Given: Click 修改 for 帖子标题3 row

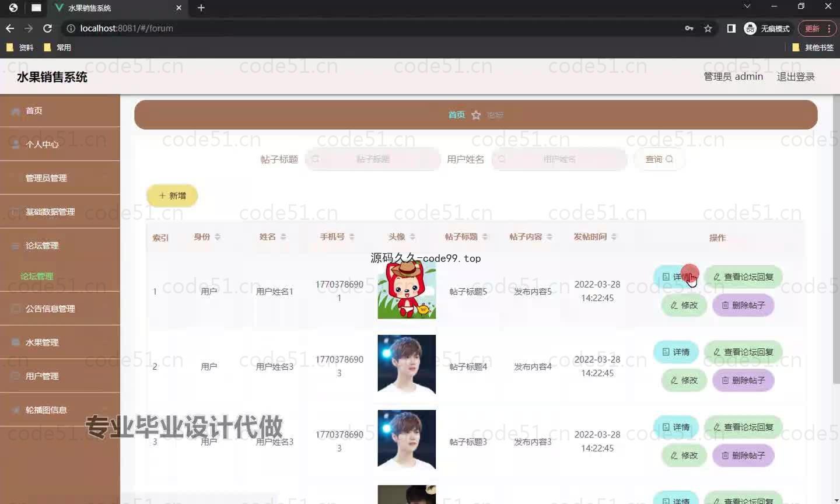Looking at the screenshot, I should (684, 456).
